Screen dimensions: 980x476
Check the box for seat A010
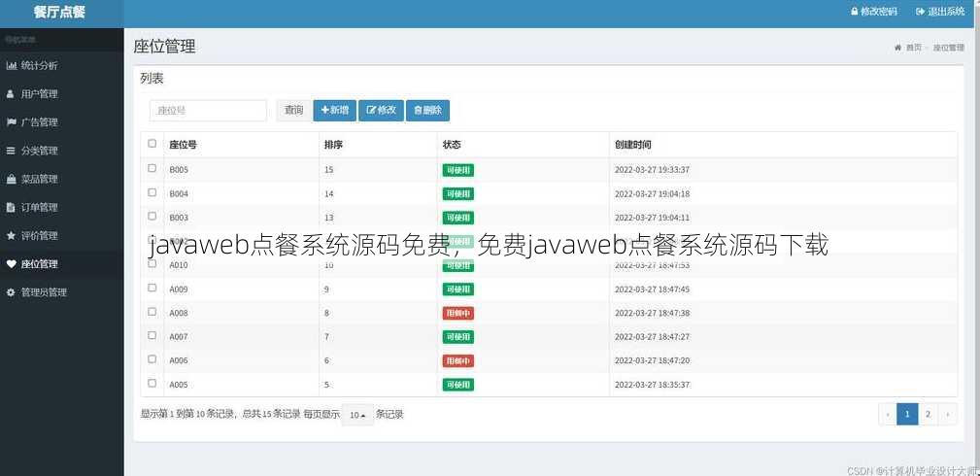(x=152, y=264)
